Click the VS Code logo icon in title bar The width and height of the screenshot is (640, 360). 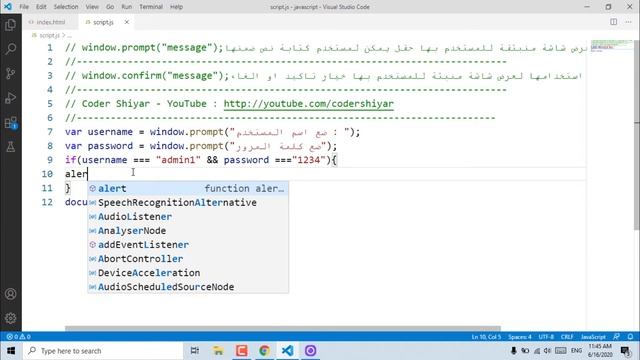click(x=8, y=7)
